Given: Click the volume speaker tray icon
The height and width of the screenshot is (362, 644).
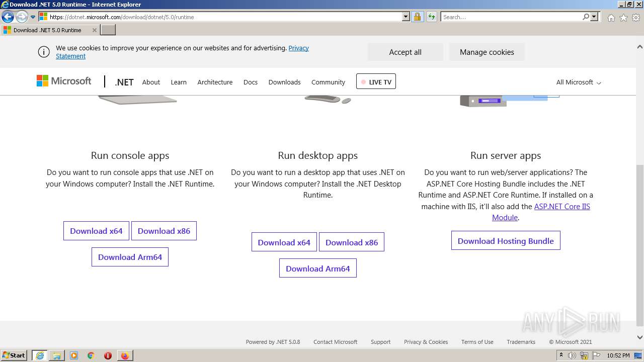Looking at the screenshot, I should coord(572,355).
